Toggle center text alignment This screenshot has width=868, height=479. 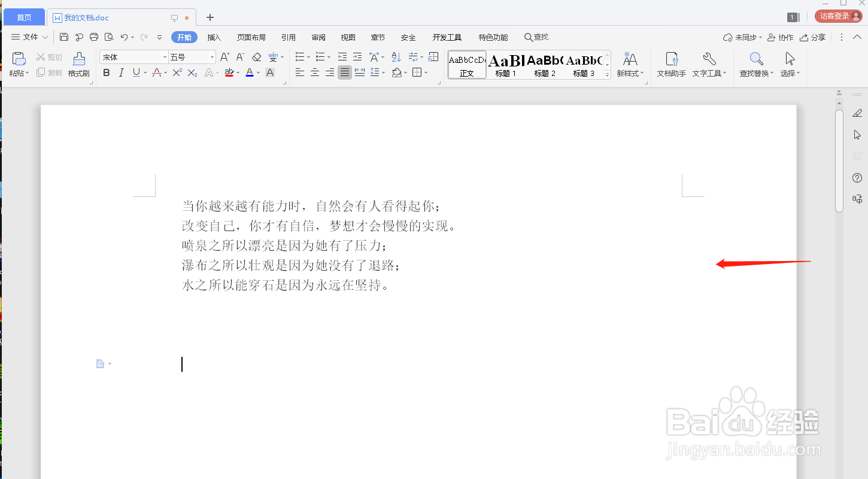(314, 72)
